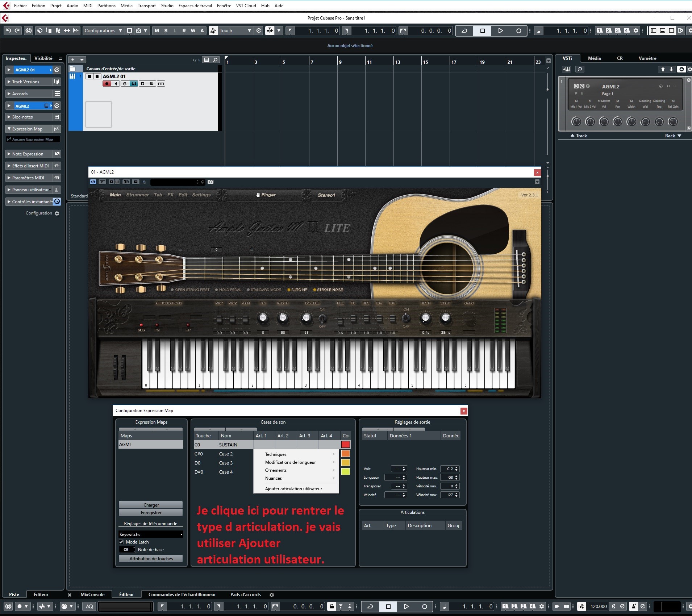
Task: Click the transport play button
Action: (501, 31)
